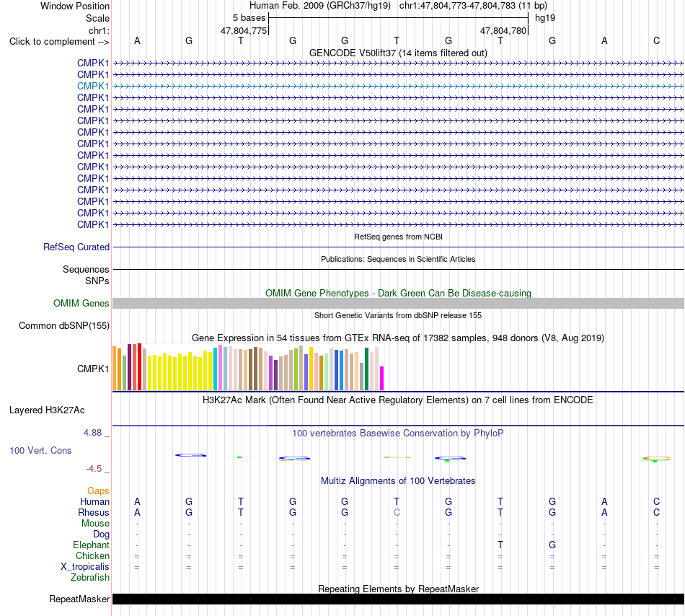Click the chr1:47,804,773-47,804,783 position text
685x616 pixels.
[x=473, y=6]
